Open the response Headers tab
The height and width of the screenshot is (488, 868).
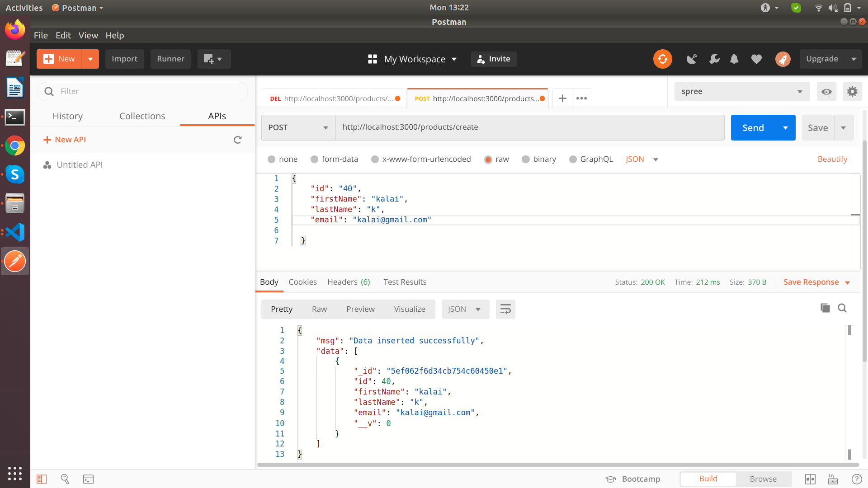(349, 282)
